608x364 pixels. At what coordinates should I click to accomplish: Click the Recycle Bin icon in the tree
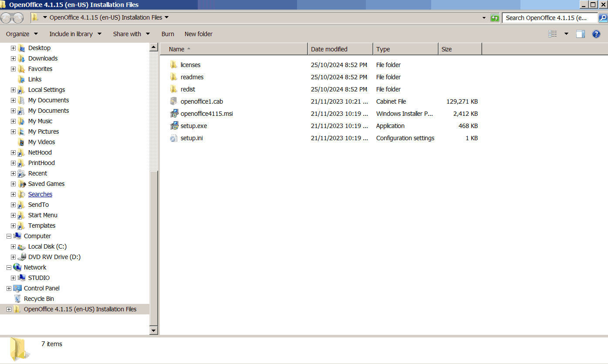click(17, 299)
